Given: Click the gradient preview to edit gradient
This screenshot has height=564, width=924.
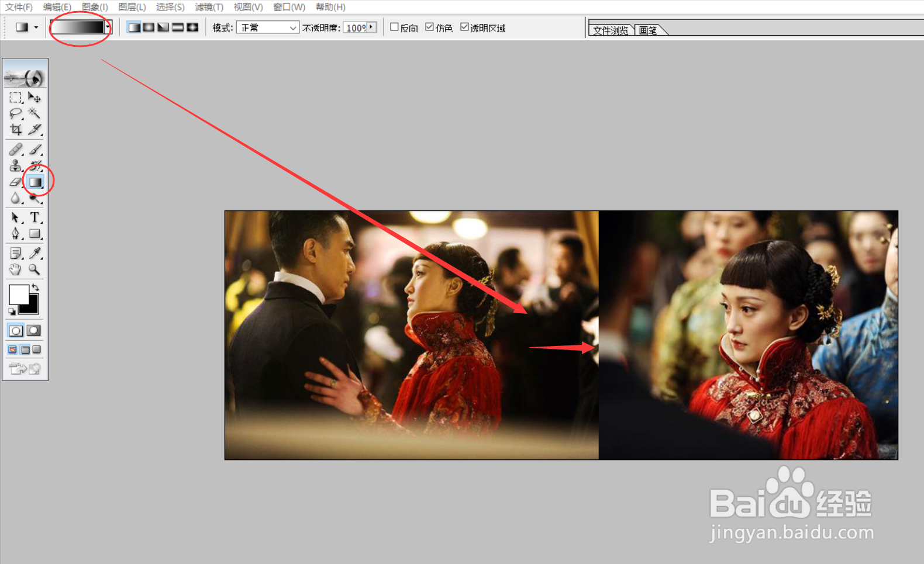Looking at the screenshot, I should pos(78,27).
